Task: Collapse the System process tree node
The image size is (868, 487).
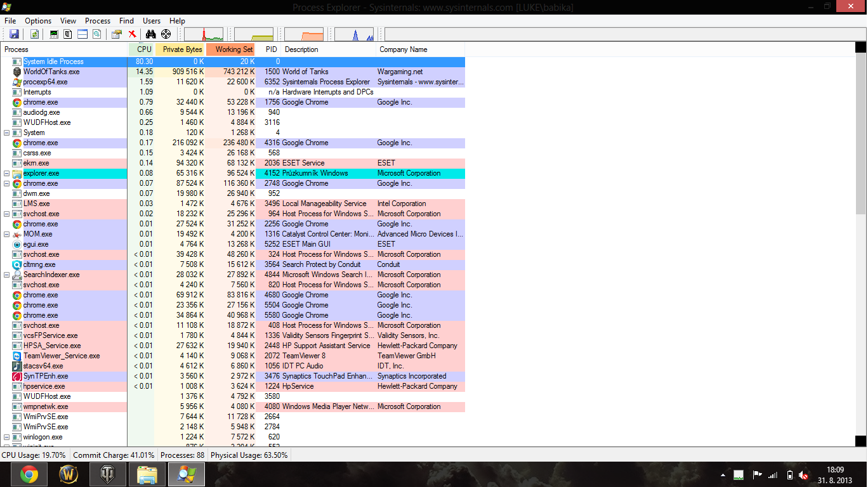Action: [7, 133]
